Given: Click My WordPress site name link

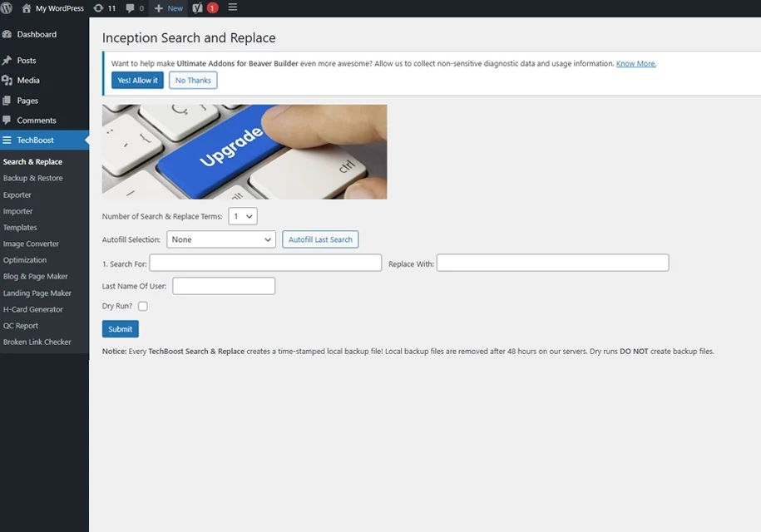Looking at the screenshot, I should (60, 8).
